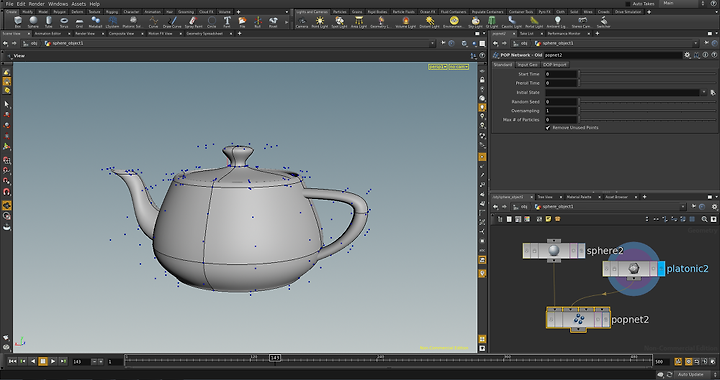
Task: Select the Circle shelf tool
Action: coord(212,22)
